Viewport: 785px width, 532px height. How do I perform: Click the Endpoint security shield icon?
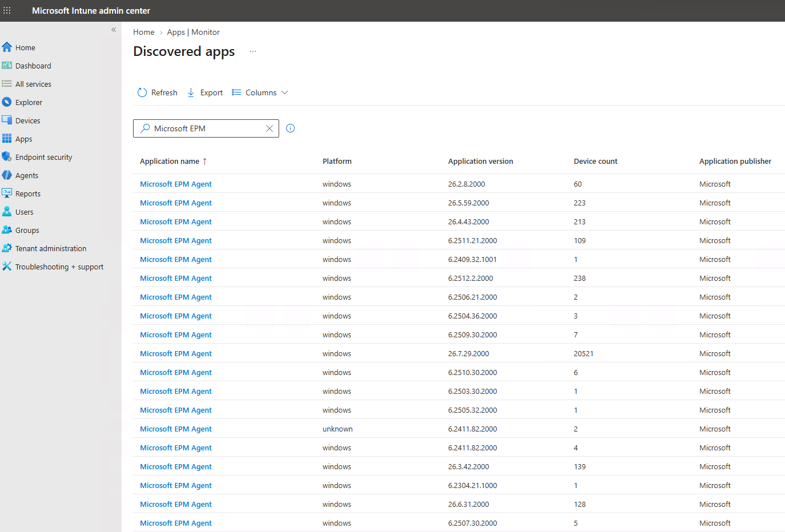pyautogui.click(x=7, y=157)
